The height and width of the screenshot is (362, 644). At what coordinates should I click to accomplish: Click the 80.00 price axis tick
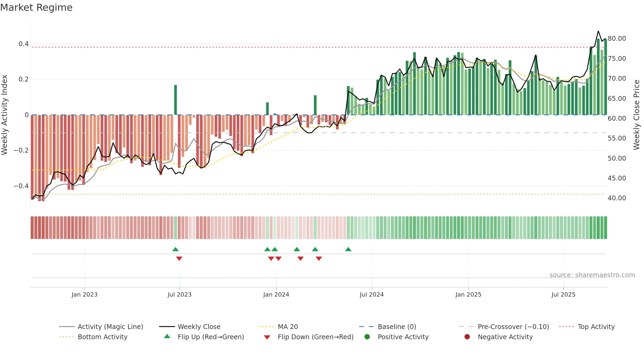[x=617, y=39]
